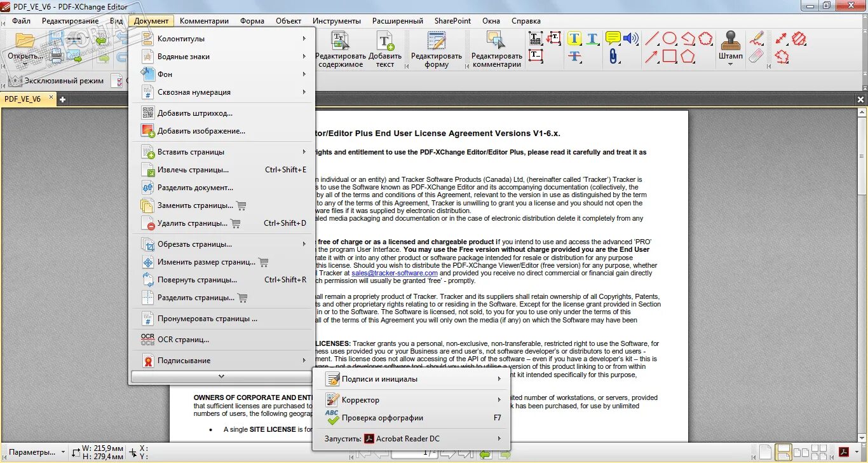Select the Perimeter measurement tool
The width and height of the screenshot is (868, 463).
coord(782,56)
